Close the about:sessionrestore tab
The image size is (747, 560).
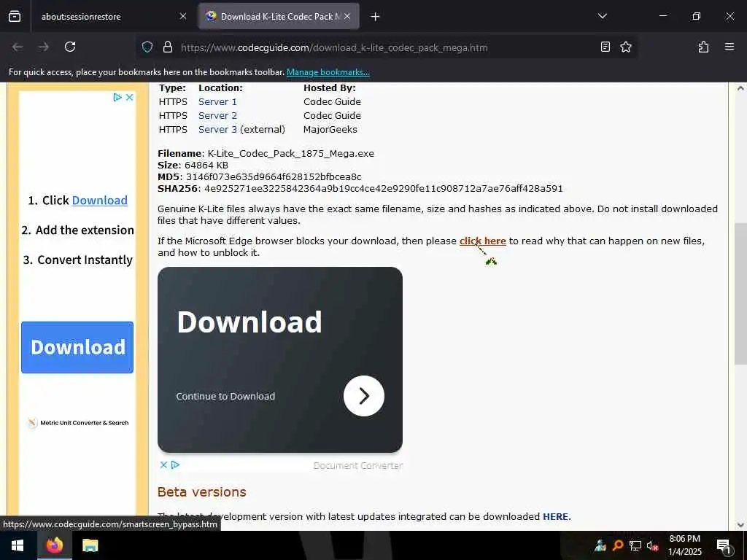coord(182,16)
